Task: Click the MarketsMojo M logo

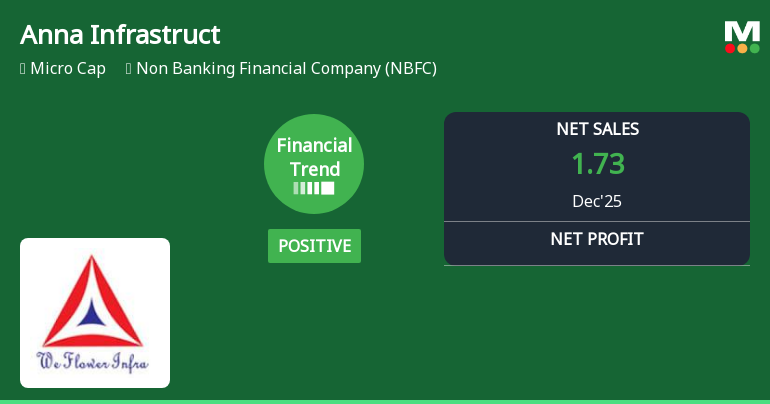Action: pos(742,31)
